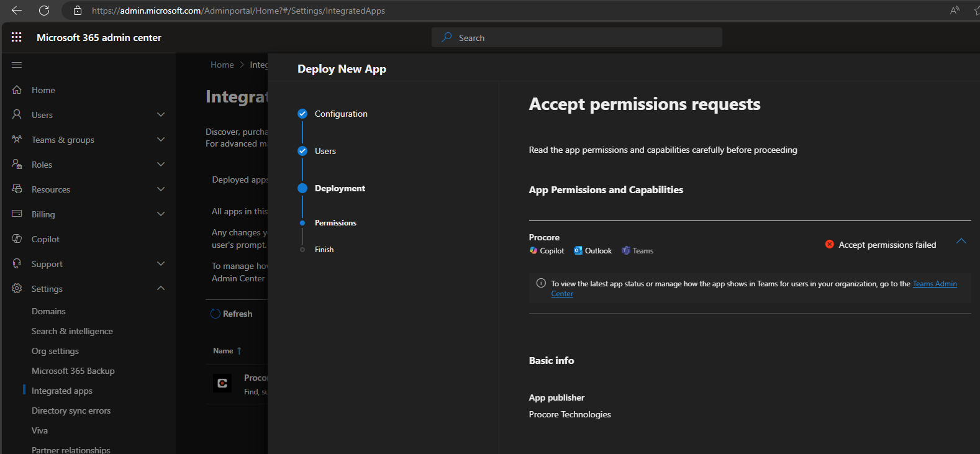980x454 pixels.
Task: Select the Permissions sub-step
Action: coord(335,223)
